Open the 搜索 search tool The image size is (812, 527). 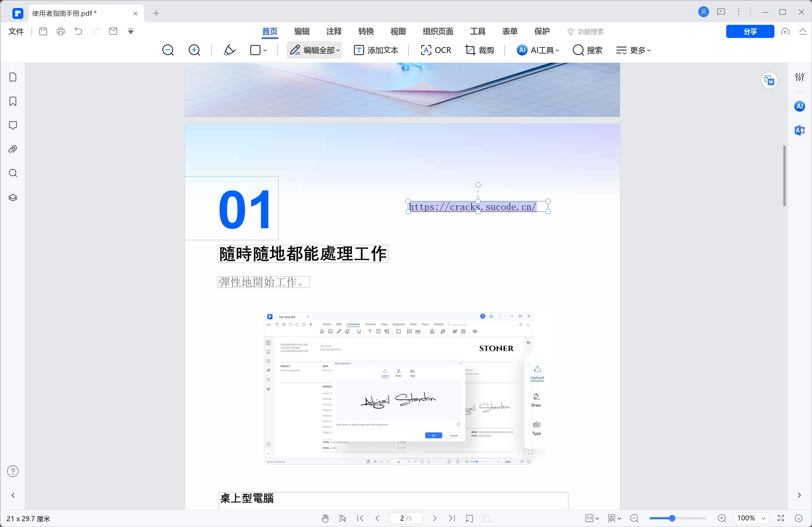click(x=587, y=50)
